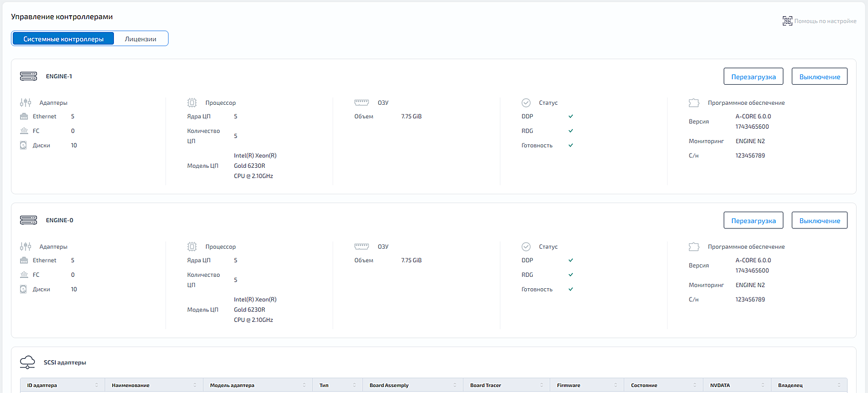Click Выключение button for ENGINE-0
Image resolution: width=868 pixels, height=393 pixels.
820,220
